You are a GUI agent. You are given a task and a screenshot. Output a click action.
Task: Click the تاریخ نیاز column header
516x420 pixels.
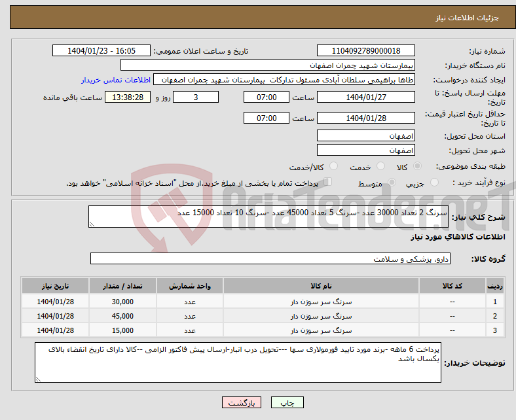55,286
